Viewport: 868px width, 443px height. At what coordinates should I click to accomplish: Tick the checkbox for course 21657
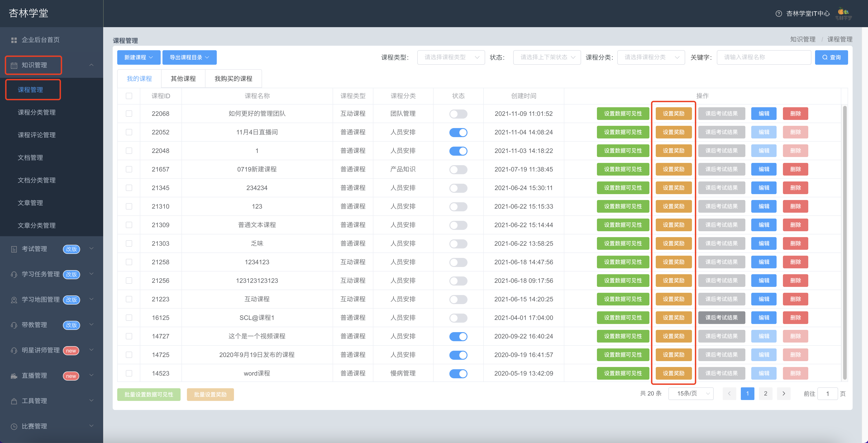(129, 169)
